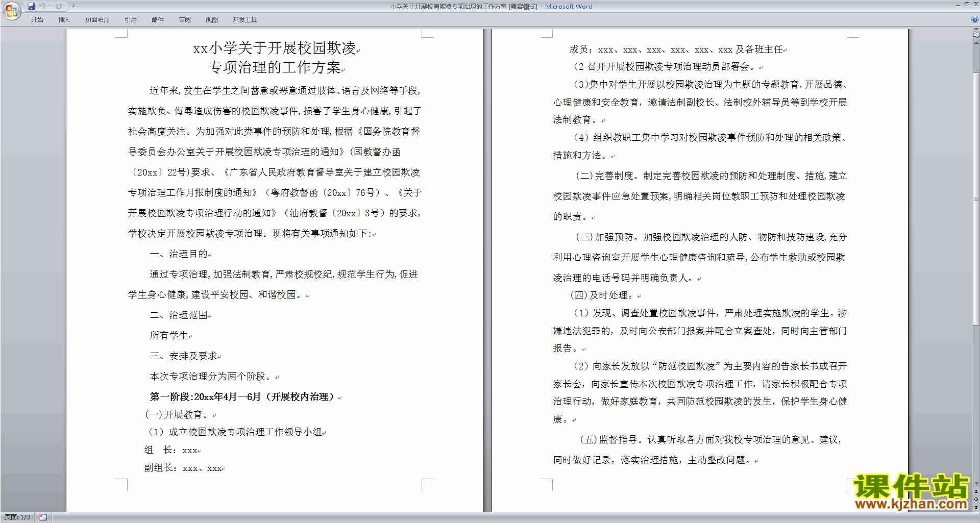The image size is (980, 523).
Task: Open Word Help with the question mark icon
Action: tap(975, 20)
